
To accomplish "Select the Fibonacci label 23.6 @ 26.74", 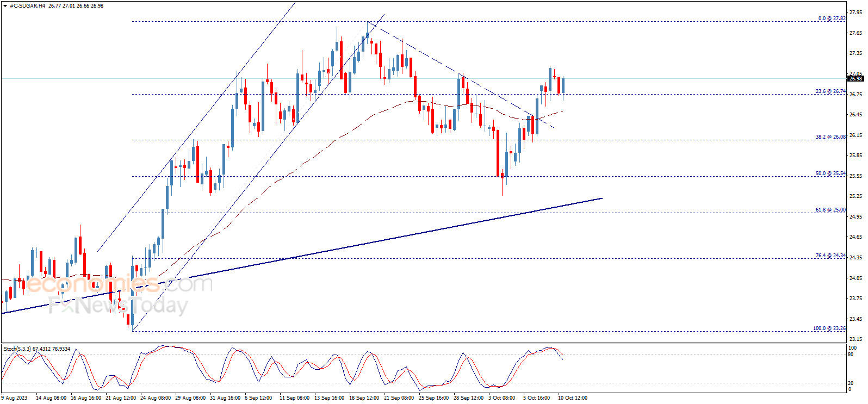I will pyautogui.click(x=830, y=91).
